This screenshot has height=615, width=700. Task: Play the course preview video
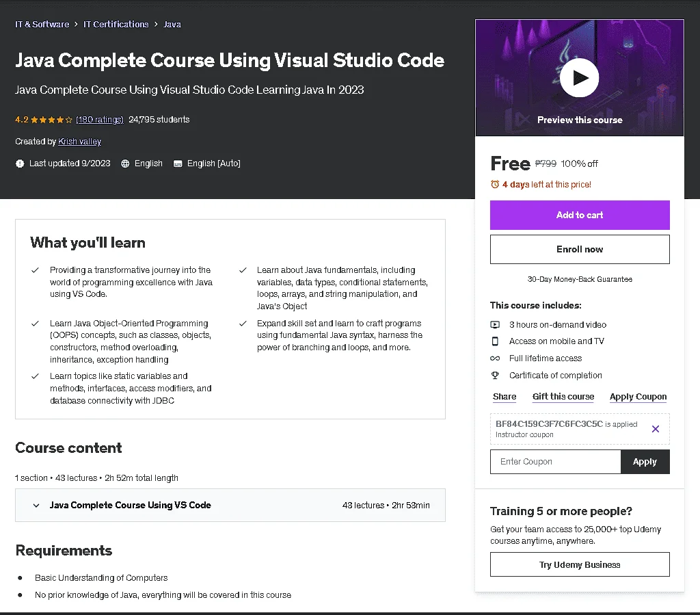pyautogui.click(x=579, y=78)
